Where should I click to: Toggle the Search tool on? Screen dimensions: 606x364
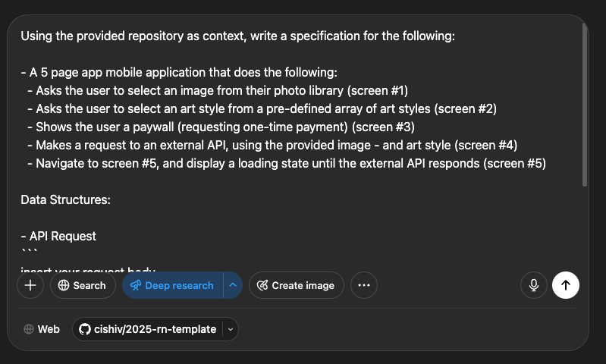pyautogui.click(x=81, y=286)
